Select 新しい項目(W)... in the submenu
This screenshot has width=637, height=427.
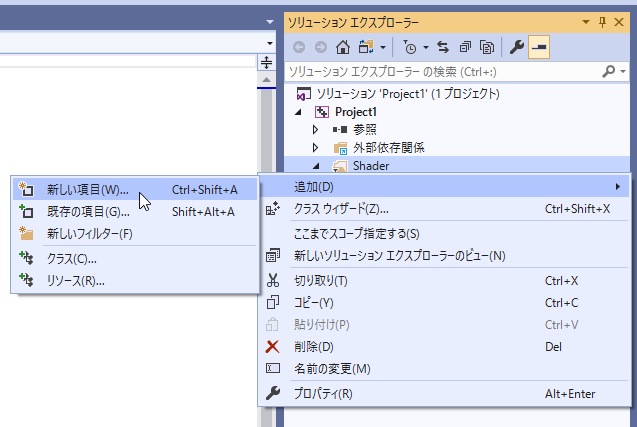click(x=135, y=189)
